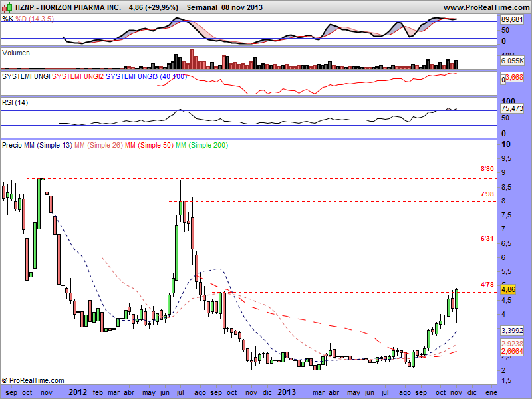Image resolution: width=532 pixels, height=399 pixels.
Task: Select the SYSTEMFUNGI2 indicator label
Action: click(x=78, y=77)
